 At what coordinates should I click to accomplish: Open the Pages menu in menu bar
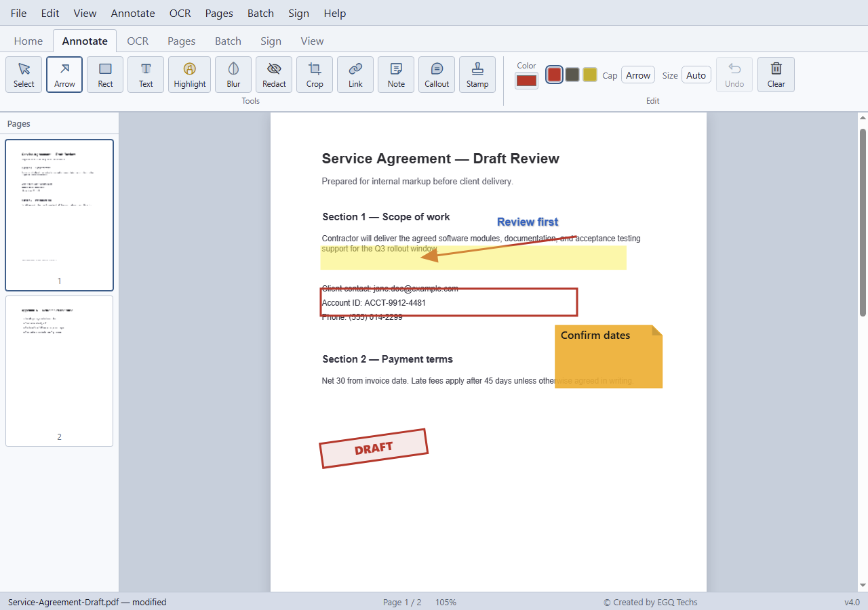(x=219, y=13)
